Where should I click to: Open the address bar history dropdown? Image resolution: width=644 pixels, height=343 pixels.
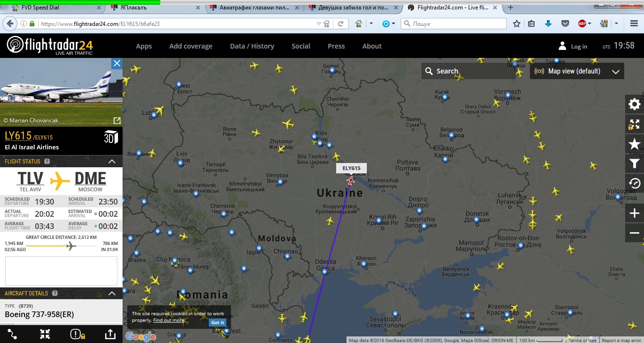pyautogui.click(x=319, y=24)
